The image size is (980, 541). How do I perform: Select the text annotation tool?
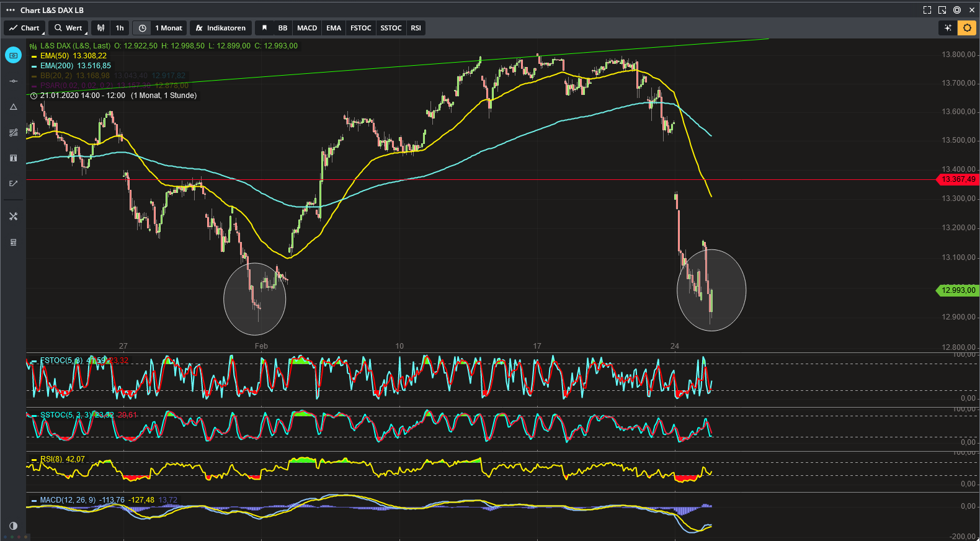coord(13,158)
